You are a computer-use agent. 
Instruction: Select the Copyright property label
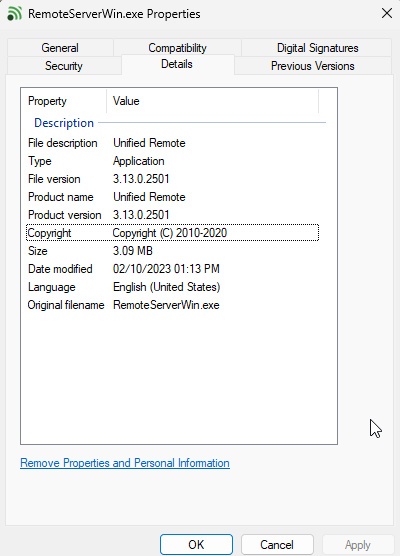pos(49,233)
